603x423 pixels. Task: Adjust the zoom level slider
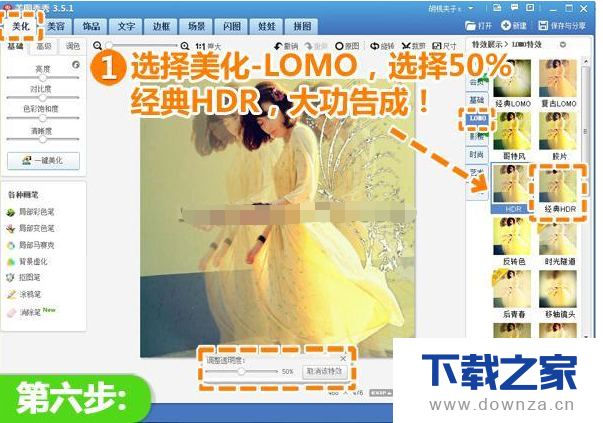[142, 46]
